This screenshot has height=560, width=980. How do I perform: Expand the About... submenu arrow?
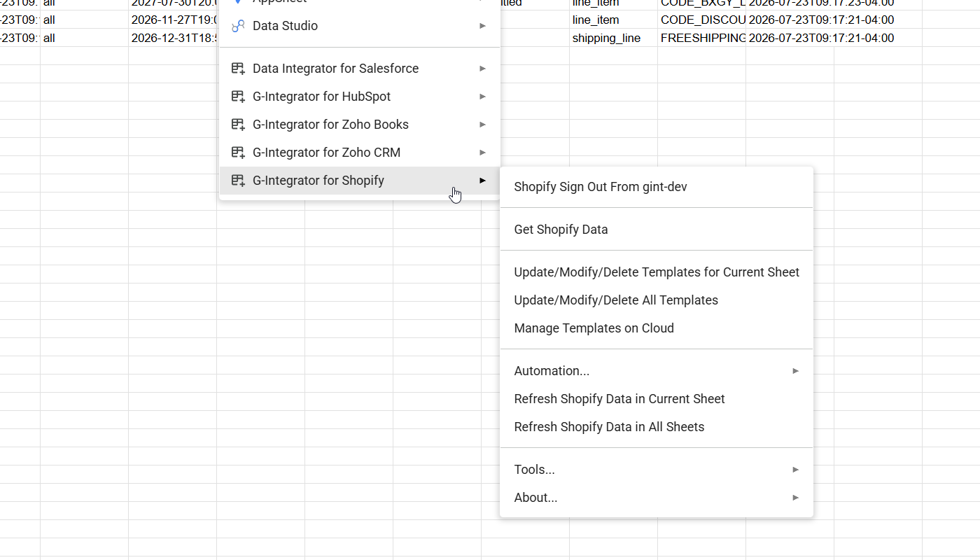pyautogui.click(x=795, y=498)
